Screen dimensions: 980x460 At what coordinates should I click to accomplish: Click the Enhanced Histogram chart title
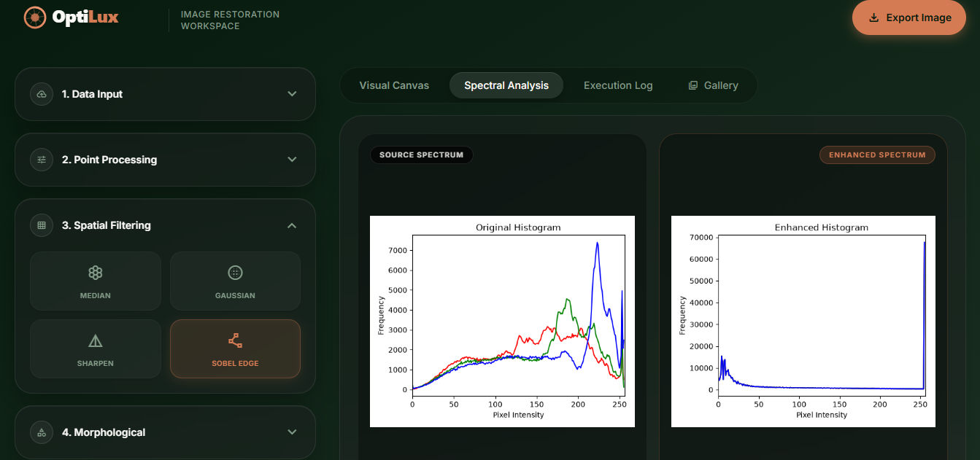[x=822, y=227]
